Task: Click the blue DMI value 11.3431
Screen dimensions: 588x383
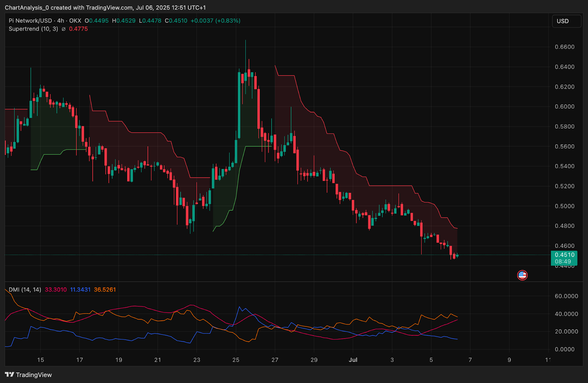Action: 80,290
